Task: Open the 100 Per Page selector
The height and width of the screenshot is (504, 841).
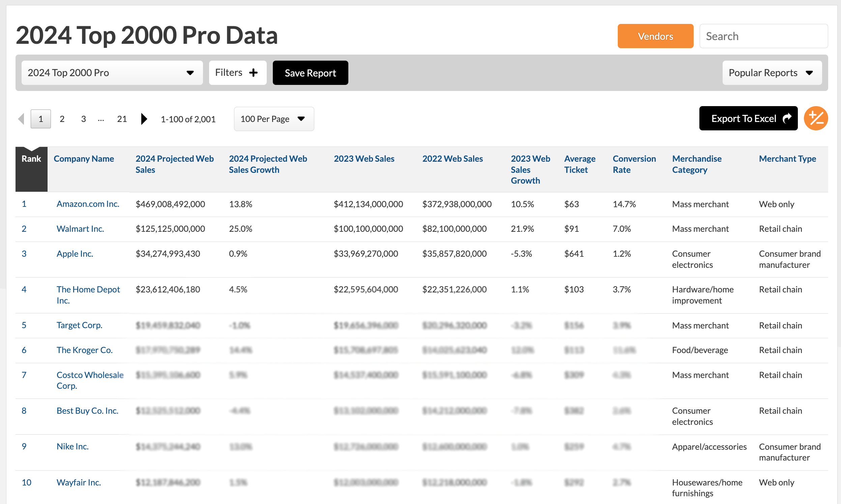Action: [x=274, y=119]
